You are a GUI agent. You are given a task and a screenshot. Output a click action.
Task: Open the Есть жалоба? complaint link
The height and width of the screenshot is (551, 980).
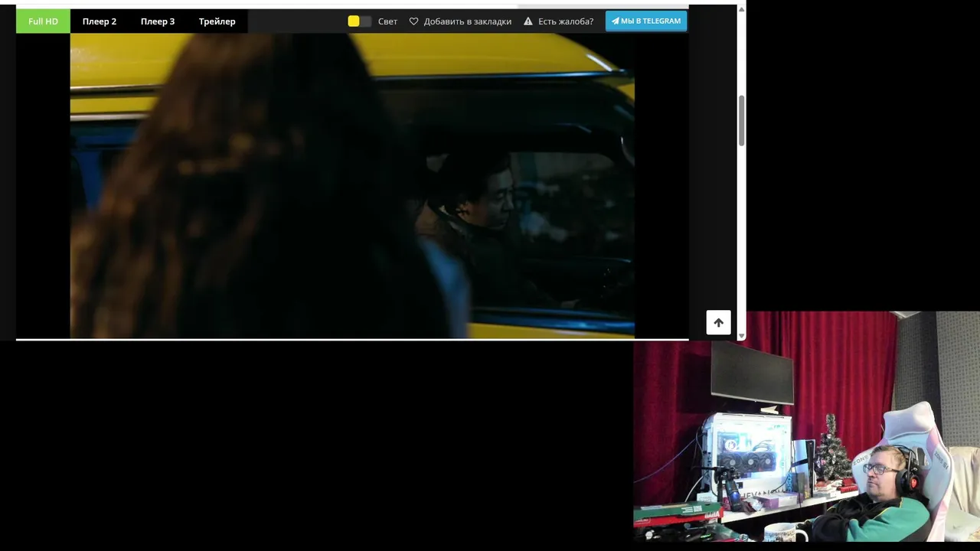[566, 21]
